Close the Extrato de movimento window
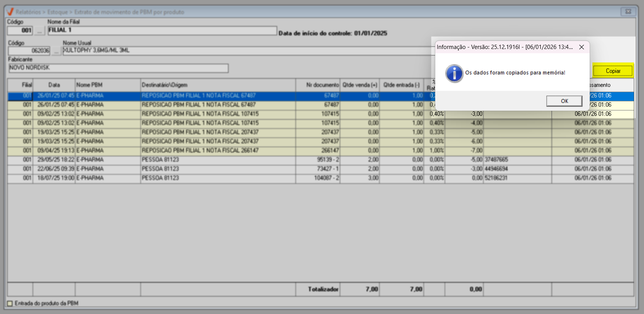The width and height of the screenshot is (644, 314). coord(628,12)
